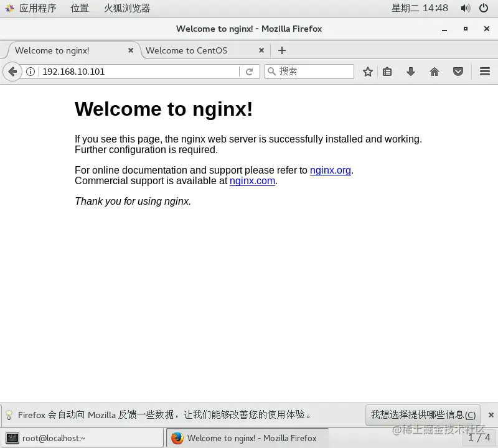Screen dimensions: 498x448
Task: Focus the address bar showing 192.168.10.101
Action: coord(139,72)
